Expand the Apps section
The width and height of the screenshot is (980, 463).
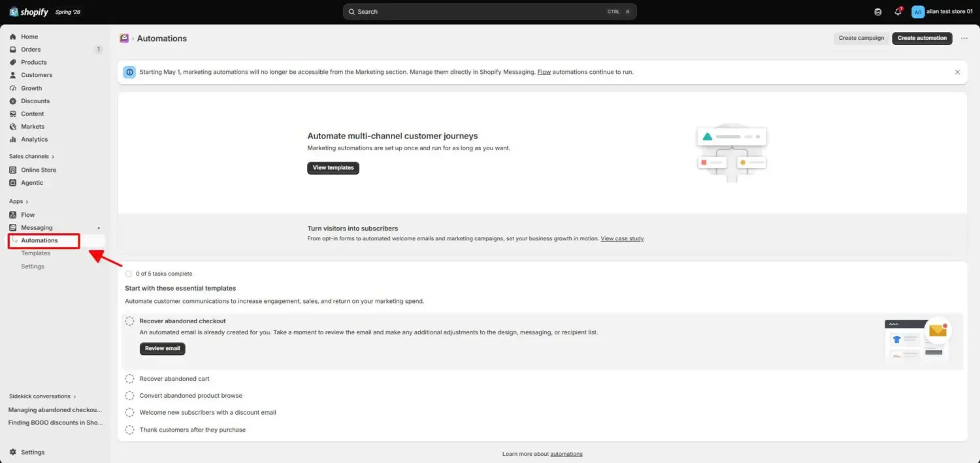click(18, 202)
